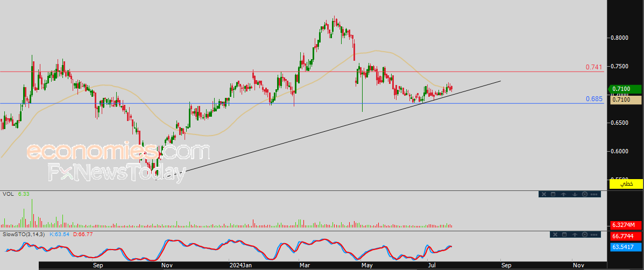The height and width of the screenshot is (270, 644).
Task: Click the Nov label before 2024Jan
Action: [x=166, y=266]
